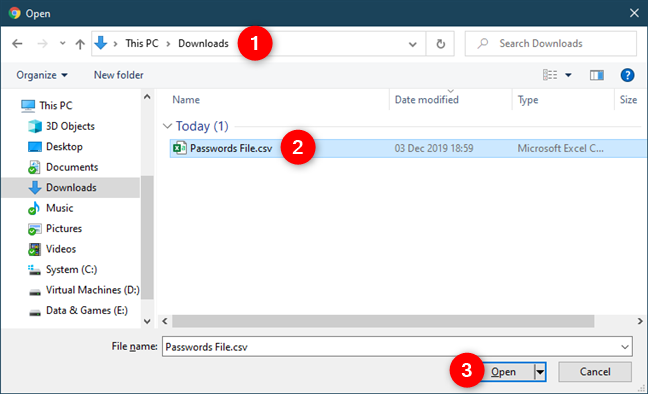Open Virtual Machines (D:) drive
The image size is (648, 394).
click(93, 290)
